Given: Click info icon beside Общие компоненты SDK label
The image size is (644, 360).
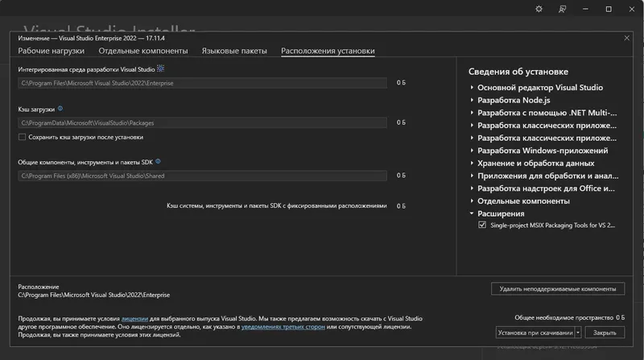Looking at the screenshot, I should [x=158, y=162].
